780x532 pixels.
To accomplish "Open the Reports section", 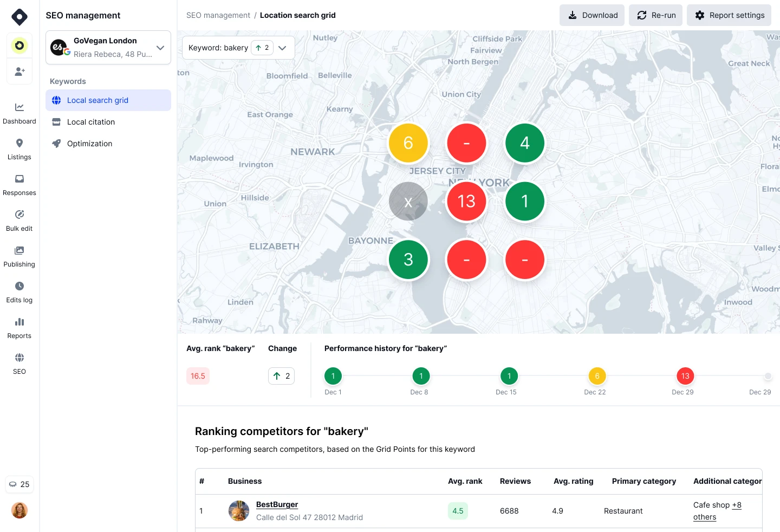I will (x=19, y=327).
